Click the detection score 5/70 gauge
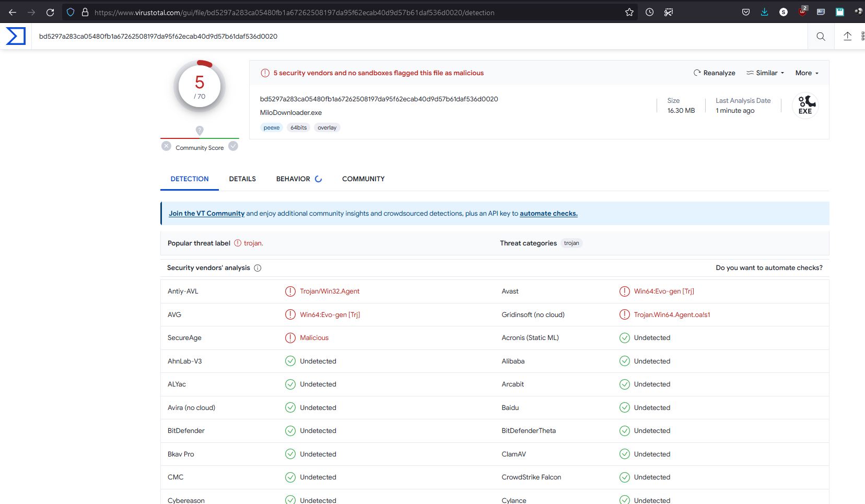 tap(200, 87)
